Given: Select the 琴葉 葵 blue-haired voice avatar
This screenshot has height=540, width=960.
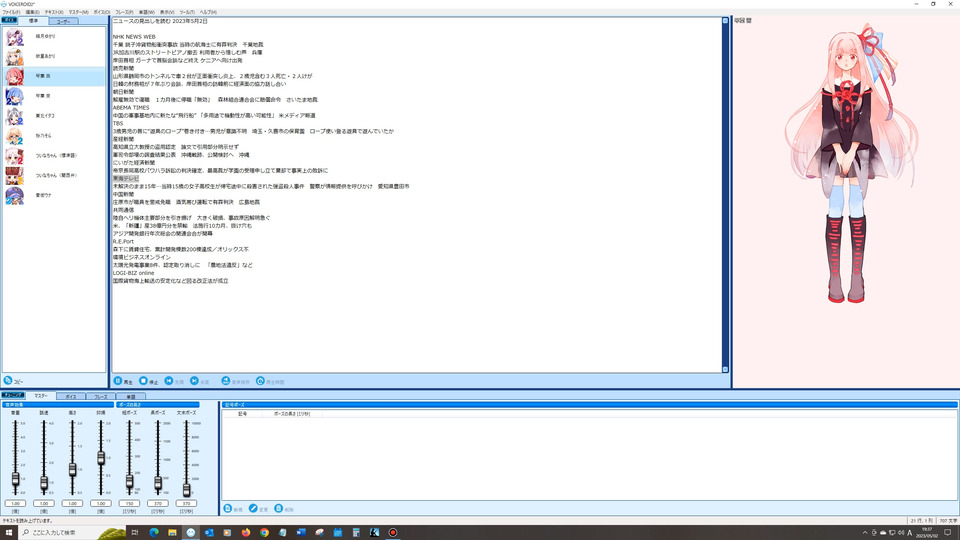Looking at the screenshot, I should 15,96.
